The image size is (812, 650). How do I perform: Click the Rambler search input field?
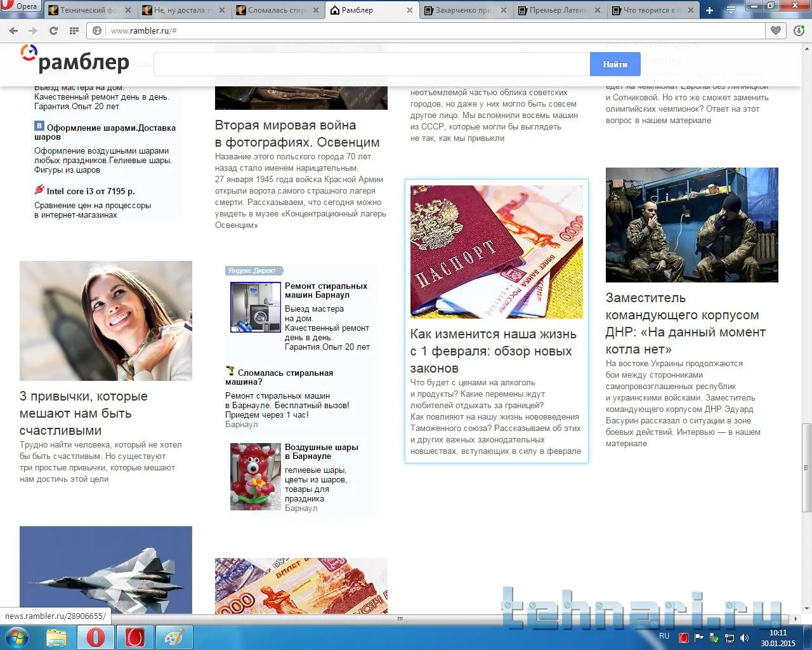pyautogui.click(x=372, y=64)
